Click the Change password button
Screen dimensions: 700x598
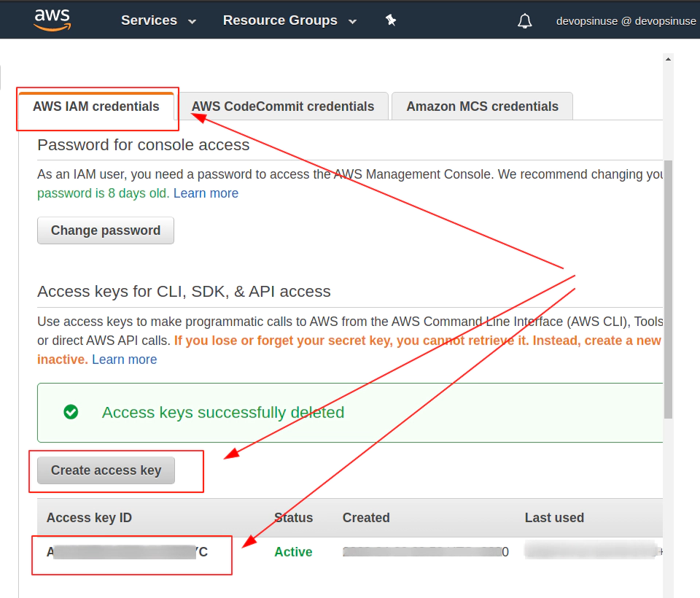click(x=106, y=230)
